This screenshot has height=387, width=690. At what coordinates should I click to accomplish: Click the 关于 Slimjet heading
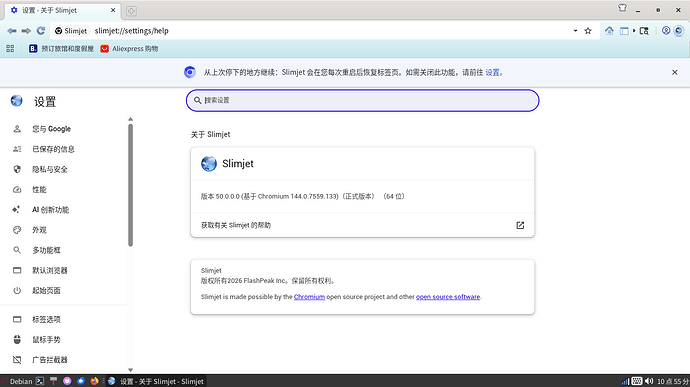click(x=210, y=134)
